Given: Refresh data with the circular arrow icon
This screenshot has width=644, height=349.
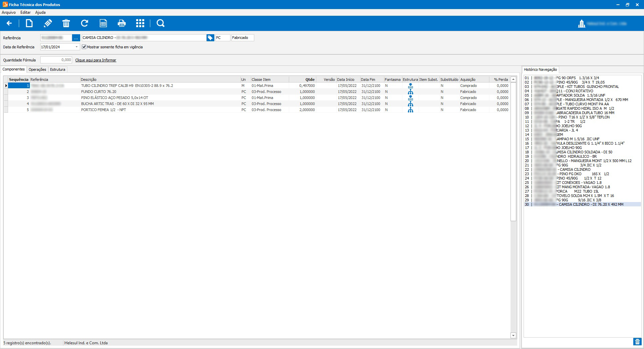Looking at the screenshot, I should click(x=85, y=23).
